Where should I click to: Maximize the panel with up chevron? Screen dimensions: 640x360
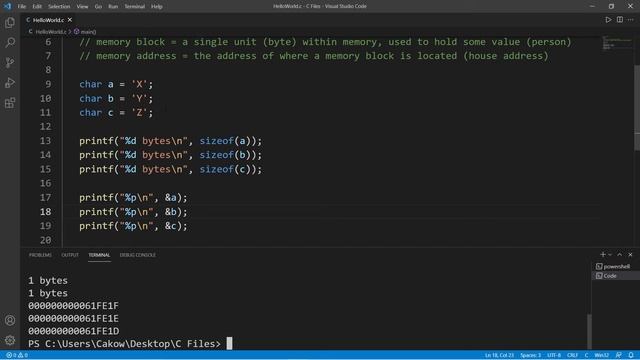click(620, 254)
